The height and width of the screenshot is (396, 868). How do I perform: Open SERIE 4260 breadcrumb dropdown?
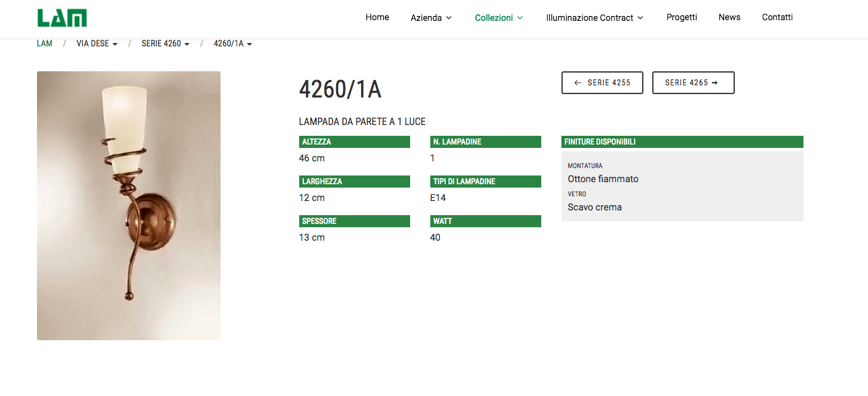[165, 44]
